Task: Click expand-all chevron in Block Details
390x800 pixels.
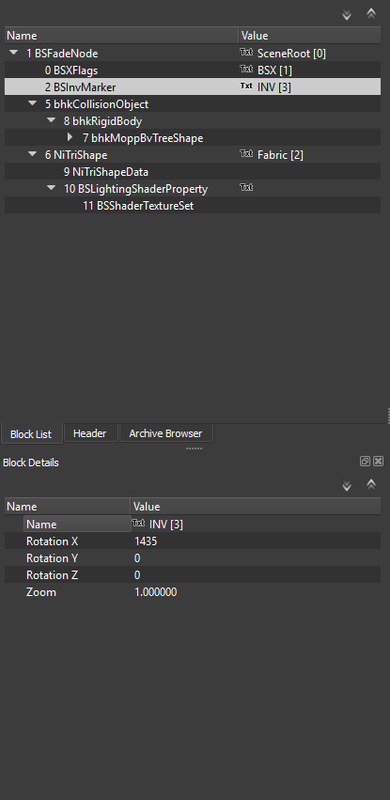Action: coord(347,486)
